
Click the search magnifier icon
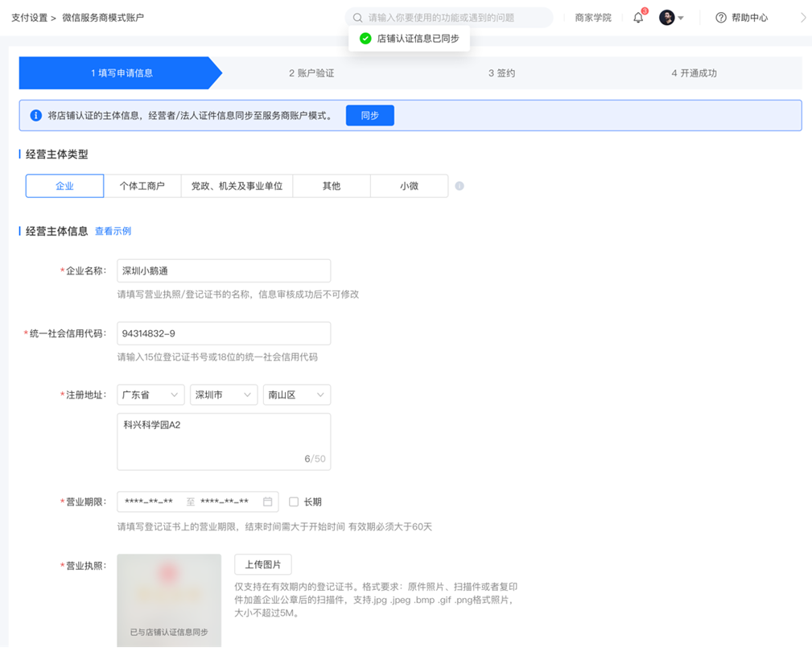pyautogui.click(x=358, y=18)
